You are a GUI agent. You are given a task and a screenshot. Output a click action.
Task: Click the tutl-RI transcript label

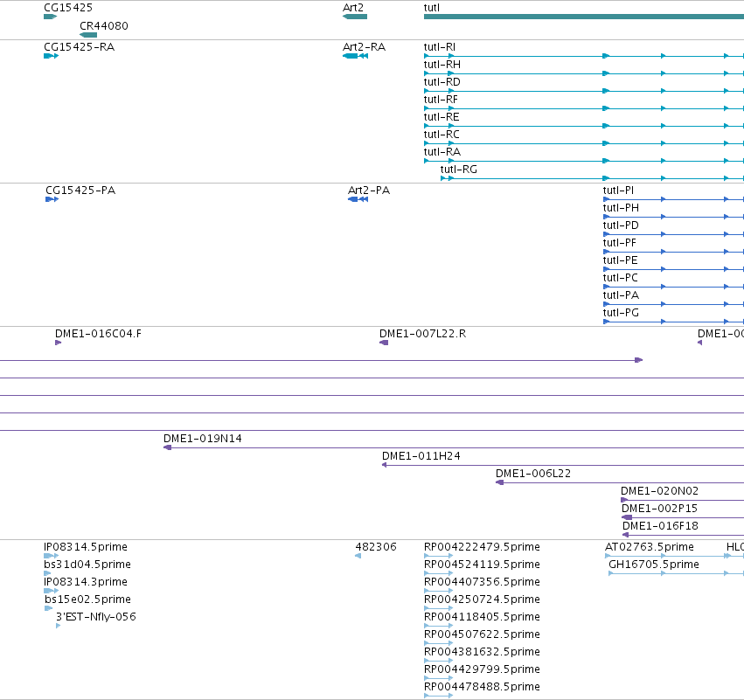(x=440, y=47)
